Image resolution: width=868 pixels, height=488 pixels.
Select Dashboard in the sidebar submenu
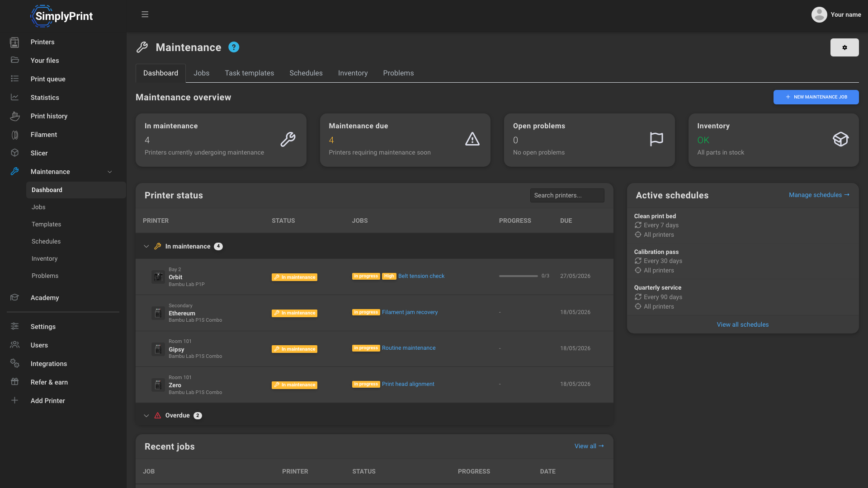(x=76, y=190)
